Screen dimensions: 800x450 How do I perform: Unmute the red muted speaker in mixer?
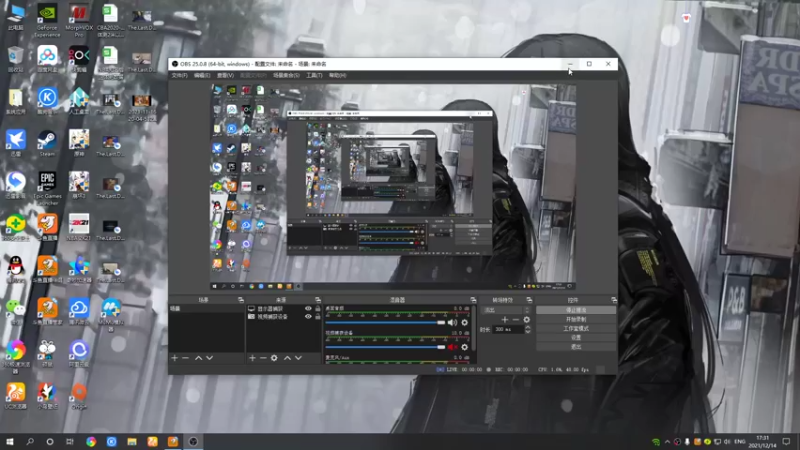[453, 347]
